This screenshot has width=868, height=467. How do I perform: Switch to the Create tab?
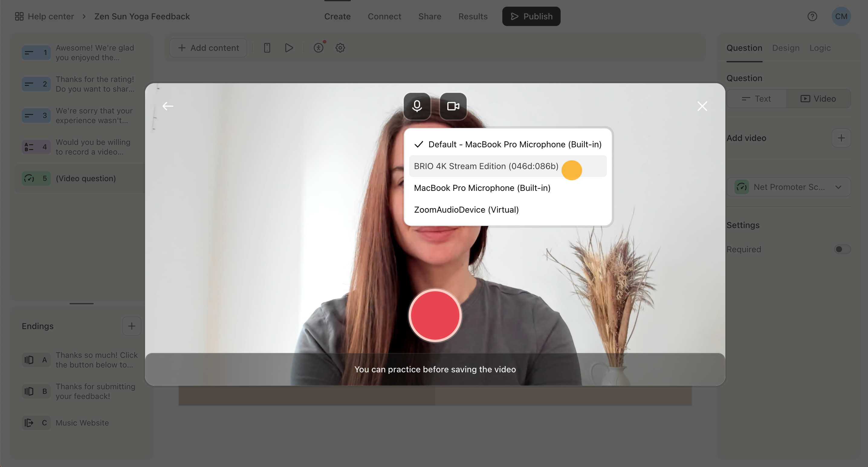[x=337, y=16]
